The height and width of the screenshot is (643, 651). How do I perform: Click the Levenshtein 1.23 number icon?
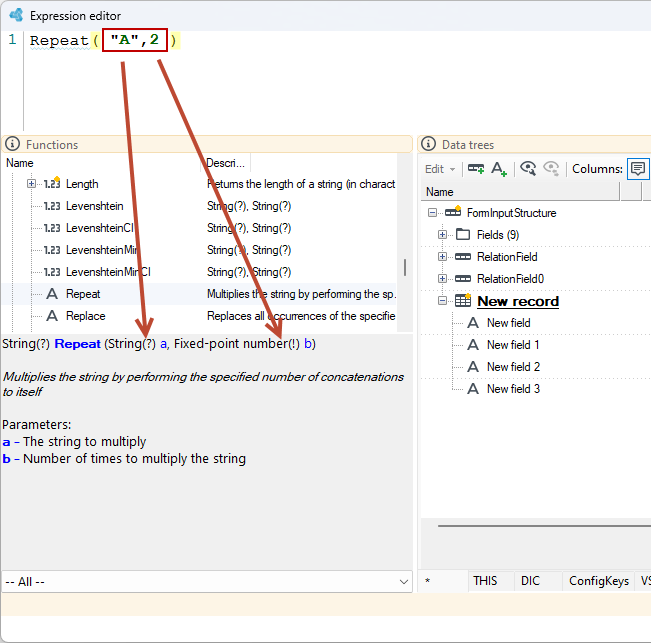52,206
